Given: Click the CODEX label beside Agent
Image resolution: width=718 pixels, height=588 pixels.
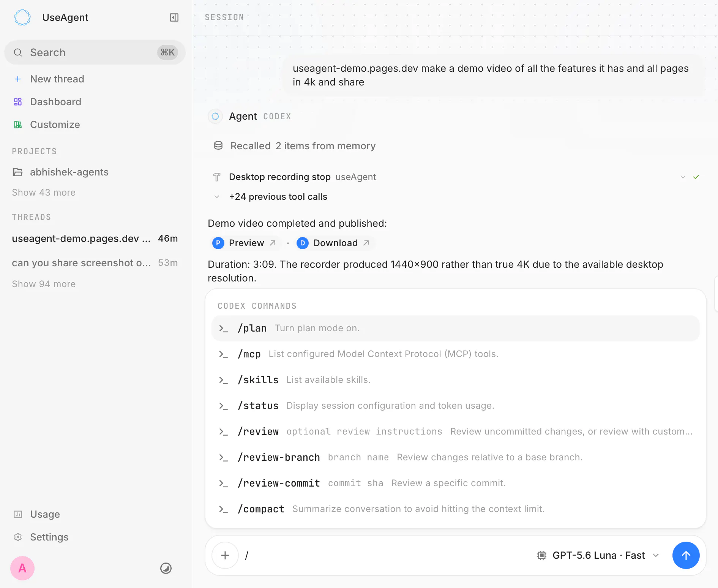Looking at the screenshot, I should (x=277, y=117).
